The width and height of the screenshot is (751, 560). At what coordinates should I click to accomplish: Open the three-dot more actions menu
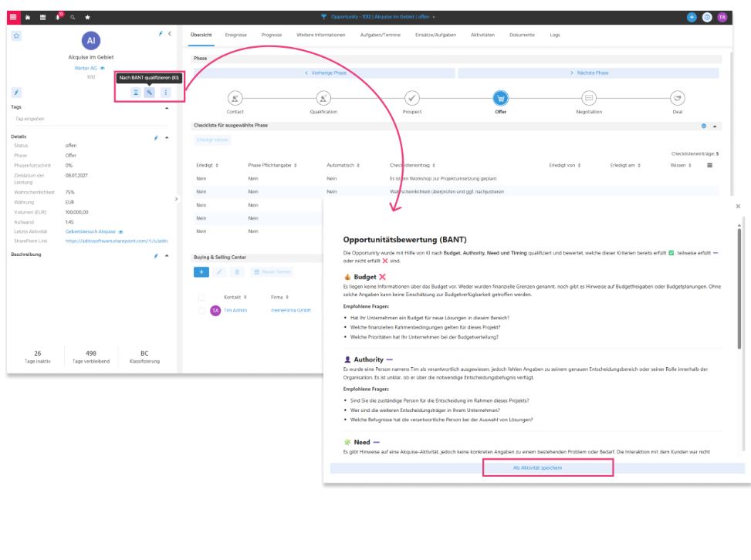tap(166, 93)
